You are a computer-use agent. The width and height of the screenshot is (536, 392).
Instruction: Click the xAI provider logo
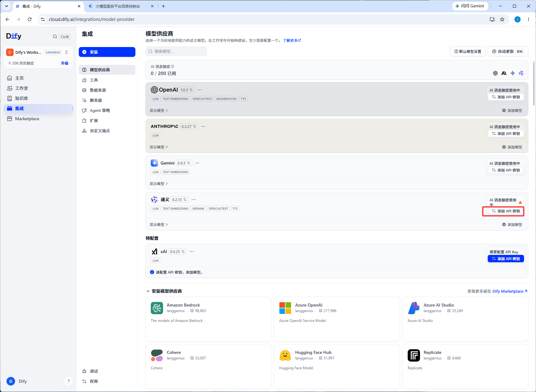(x=154, y=251)
